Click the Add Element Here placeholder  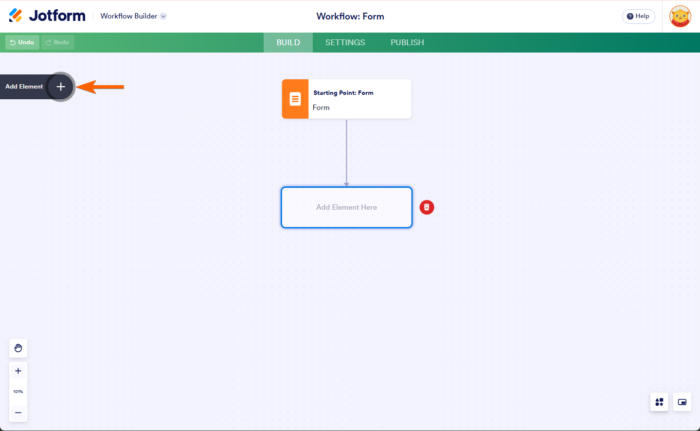(x=346, y=207)
